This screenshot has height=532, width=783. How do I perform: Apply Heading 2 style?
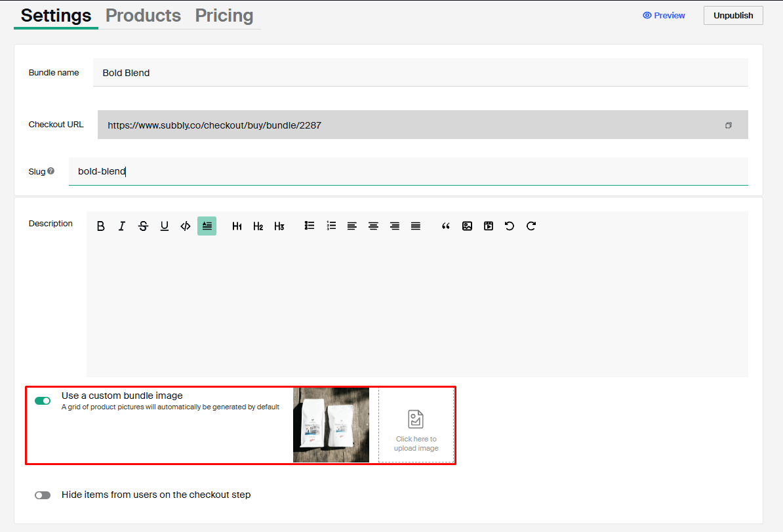pos(258,226)
